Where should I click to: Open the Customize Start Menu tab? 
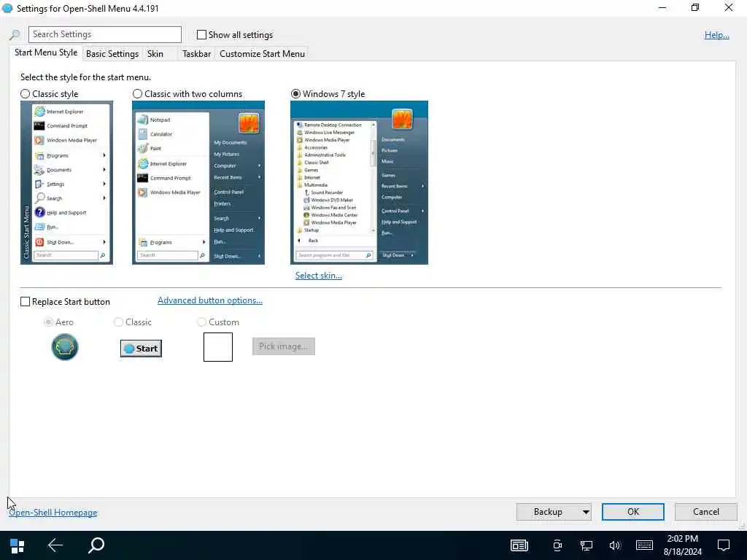tap(262, 54)
